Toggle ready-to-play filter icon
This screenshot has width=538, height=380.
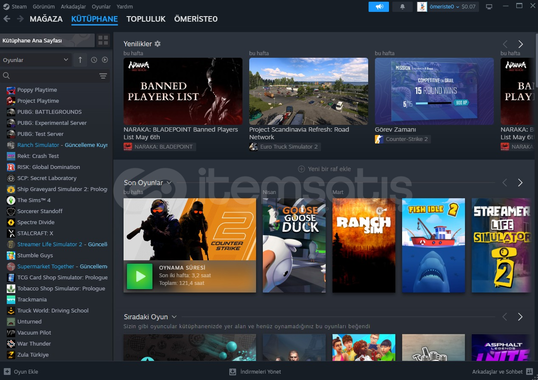[105, 60]
